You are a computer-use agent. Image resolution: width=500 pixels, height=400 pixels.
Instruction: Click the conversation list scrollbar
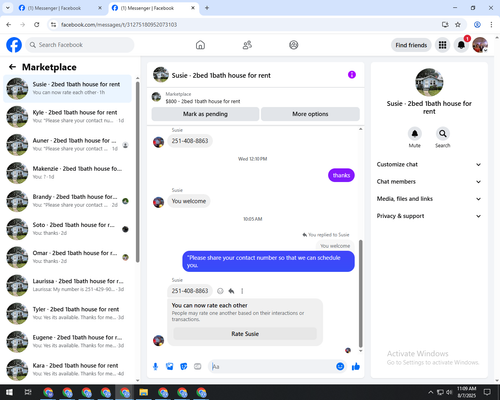[x=138, y=172]
